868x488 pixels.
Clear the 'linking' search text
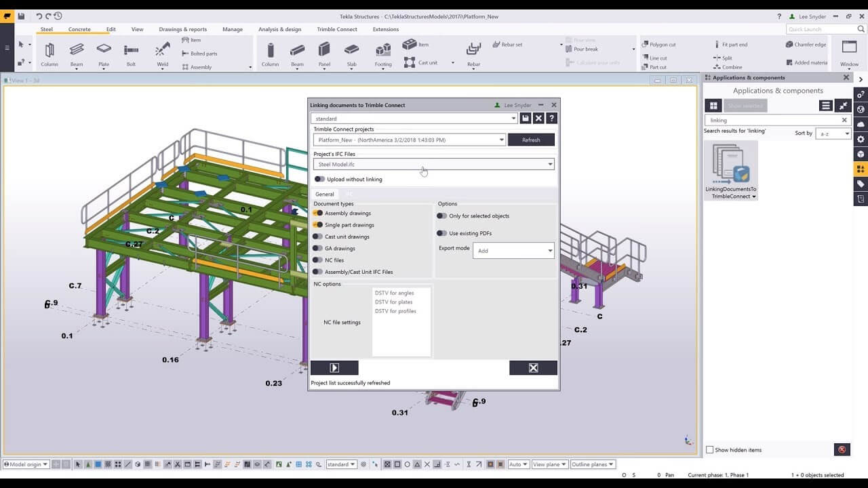tap(844, 120)
